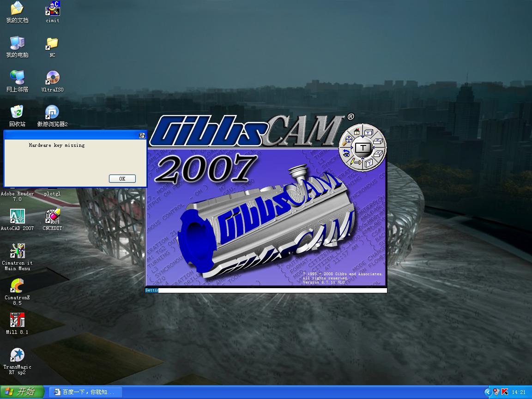The height and width of the screenshot is (399, 532).
Task: Select the TransMagic R7 sp2 icon
Action: point(17,355)
